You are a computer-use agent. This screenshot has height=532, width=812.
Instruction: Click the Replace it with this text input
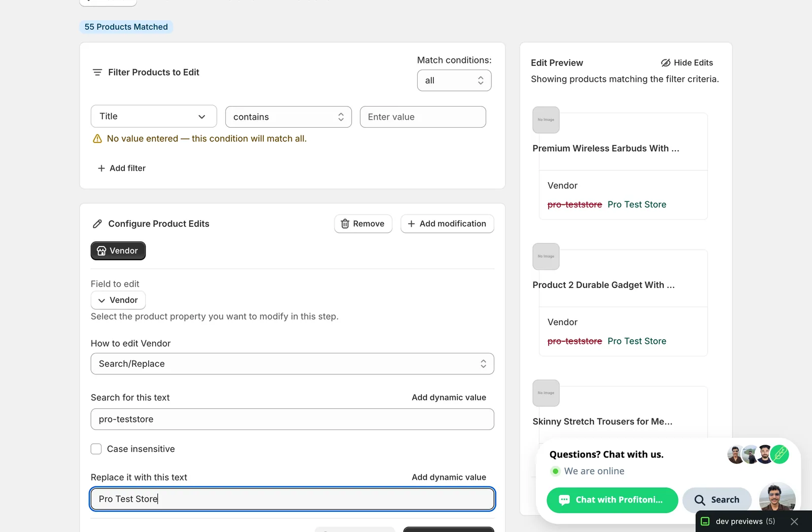click(292, 499)
